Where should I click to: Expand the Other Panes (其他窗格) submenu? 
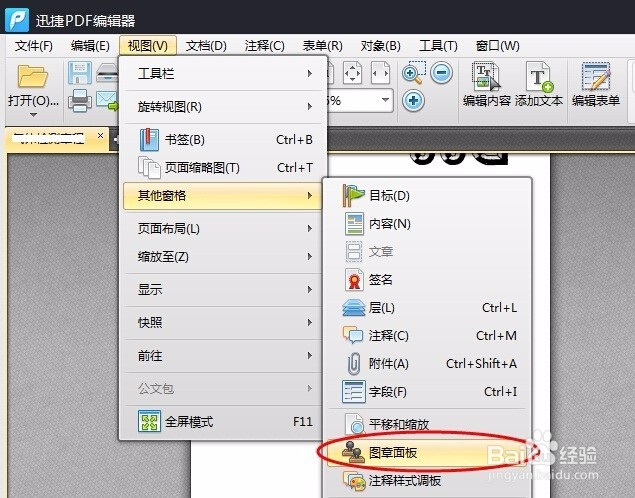(222, 196)
